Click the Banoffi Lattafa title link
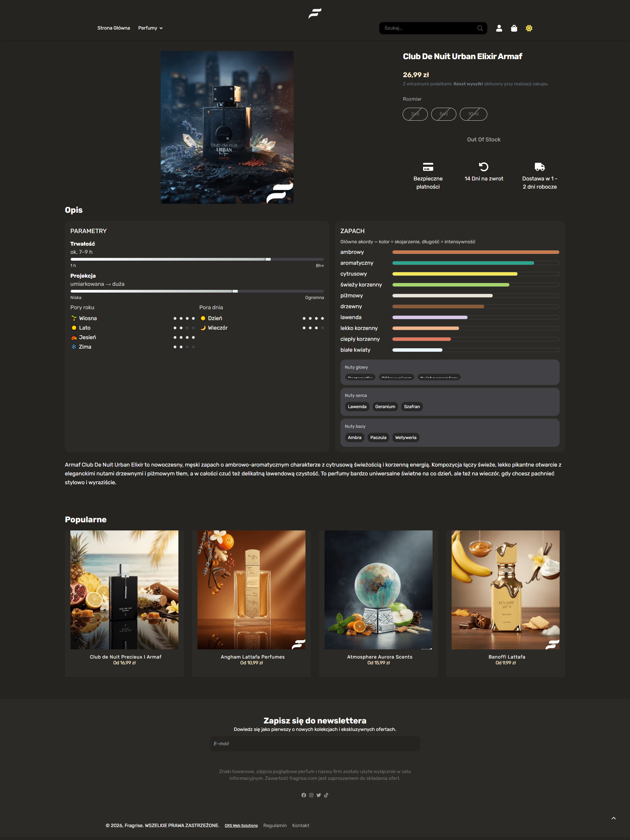The width and height of the screenshot is (630, 840). (x=507, y=657)
